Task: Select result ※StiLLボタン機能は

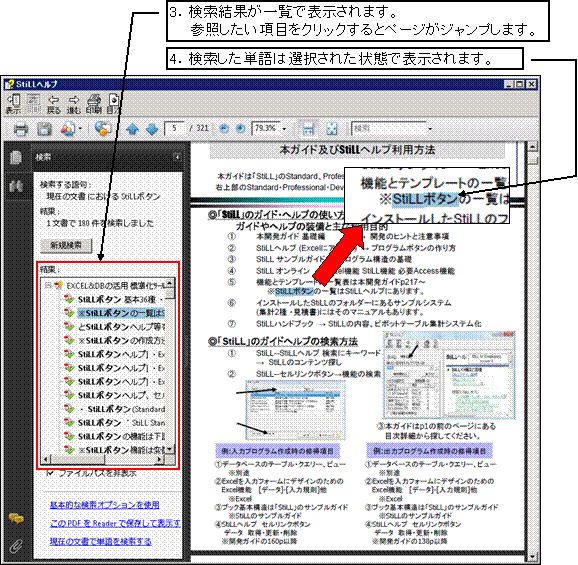Action: (x=114, y=450)
